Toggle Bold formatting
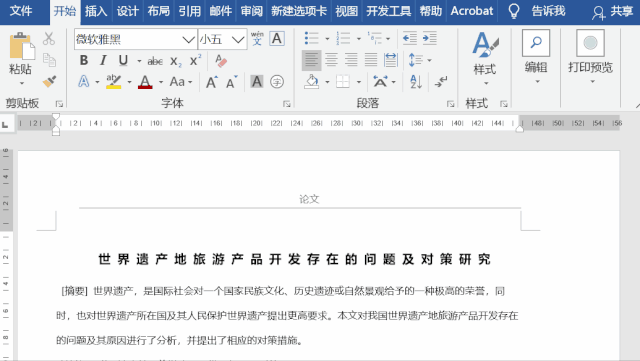This screenshot has width=640, height=361. click(84, 60)
